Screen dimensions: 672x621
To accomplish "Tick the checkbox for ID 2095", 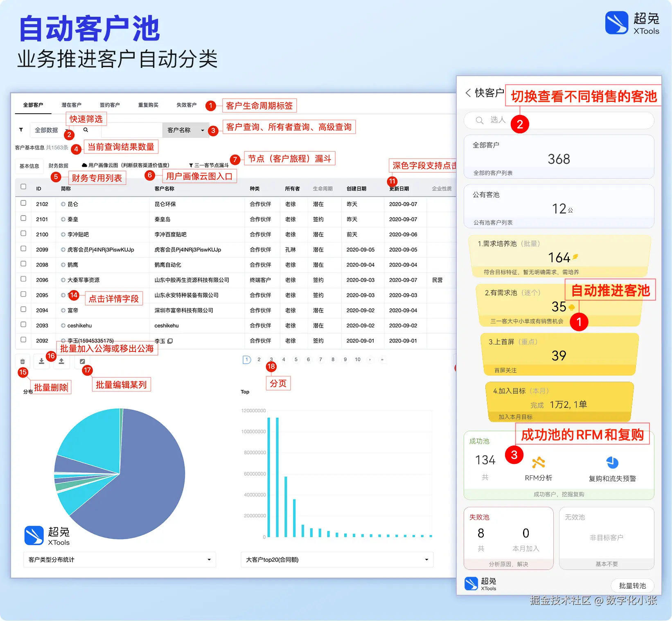I will coord(23,294).
